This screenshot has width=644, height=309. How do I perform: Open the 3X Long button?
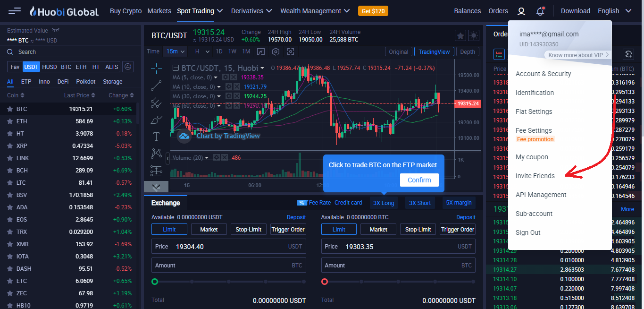(384, 203)
